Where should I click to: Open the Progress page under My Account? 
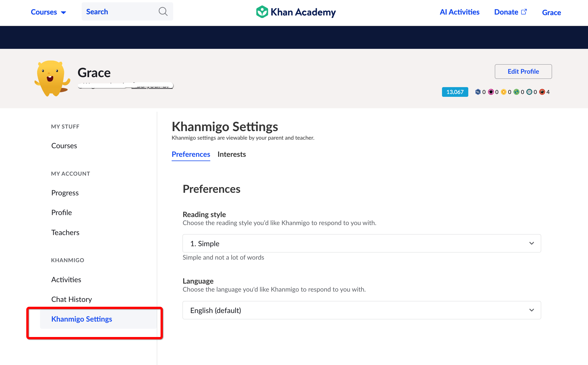click(x=65, y=192)
